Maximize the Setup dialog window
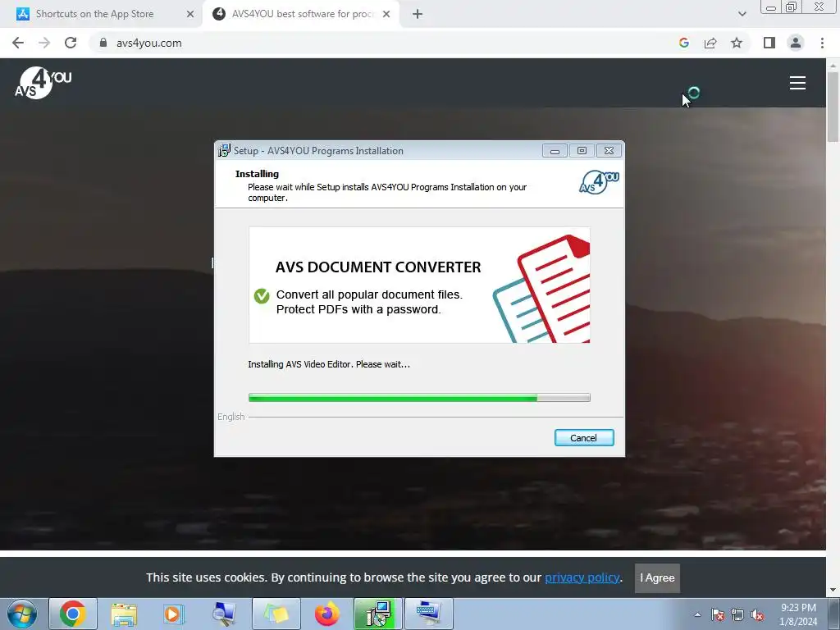Image resolution: width=840 pixels, height=630 pixels. [582, 151]
